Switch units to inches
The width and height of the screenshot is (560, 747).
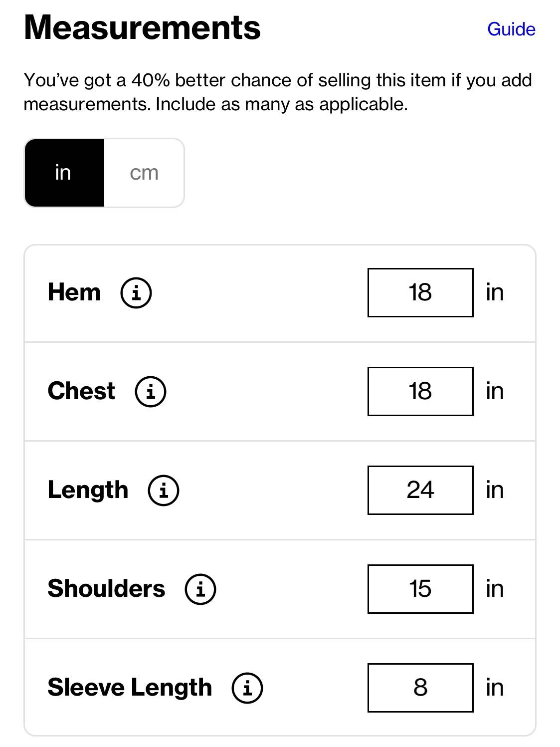point(64,173)
